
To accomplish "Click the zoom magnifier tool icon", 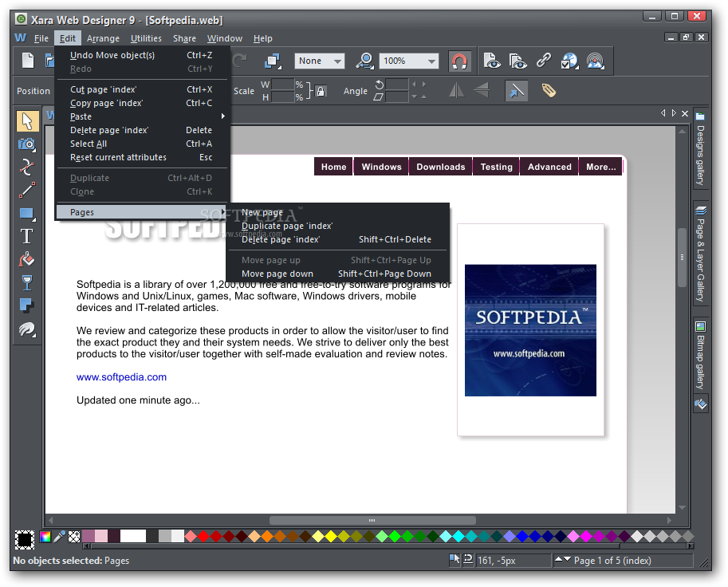I will click(x=365, y=61).
